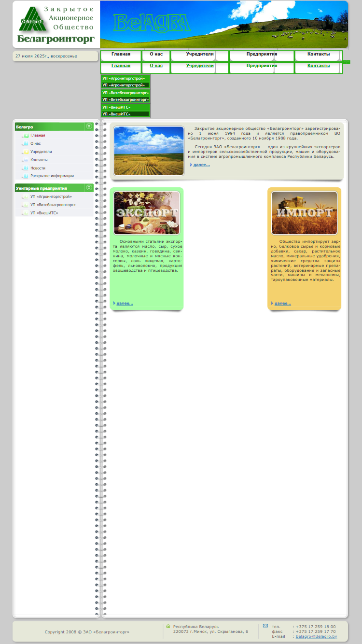Image resolution: width=362 pixels, height=644 pixels.
Task: Click the Copyright 2008 © ЗАО «Белагроинторг» text
Action: [x=87, y=631]
